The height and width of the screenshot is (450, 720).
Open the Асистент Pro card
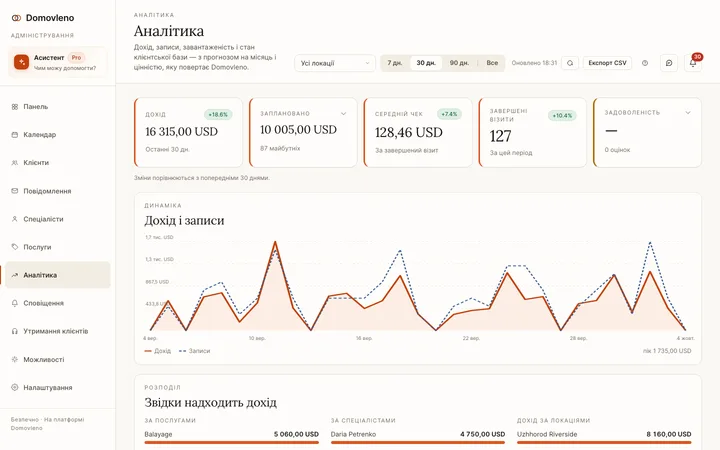(58, 62)
